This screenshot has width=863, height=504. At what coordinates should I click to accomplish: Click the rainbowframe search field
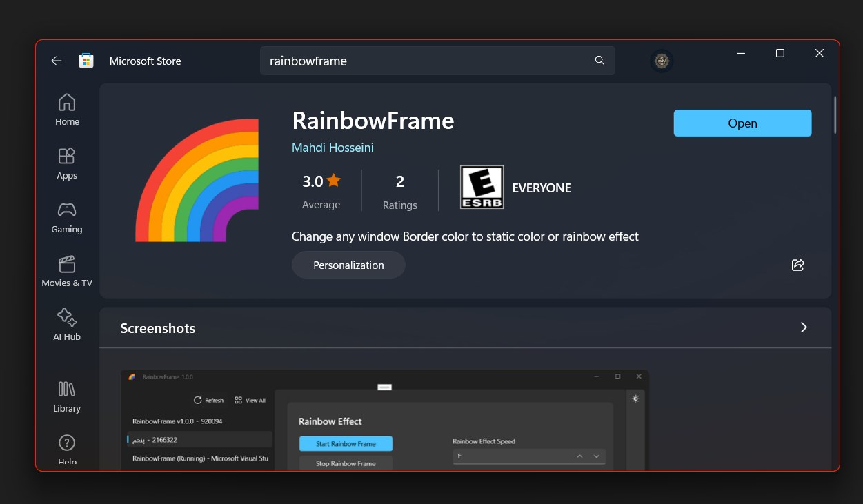click(437, 61)
